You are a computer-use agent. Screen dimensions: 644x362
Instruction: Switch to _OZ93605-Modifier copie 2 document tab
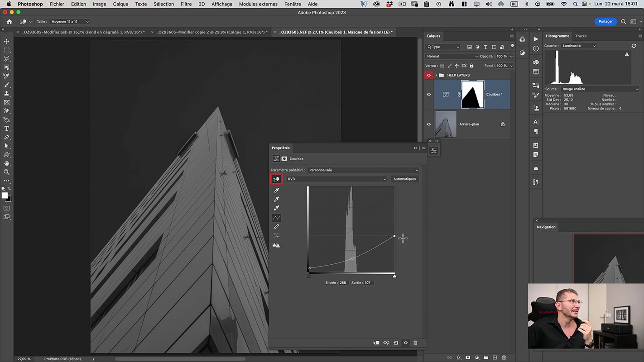point(212,32)
